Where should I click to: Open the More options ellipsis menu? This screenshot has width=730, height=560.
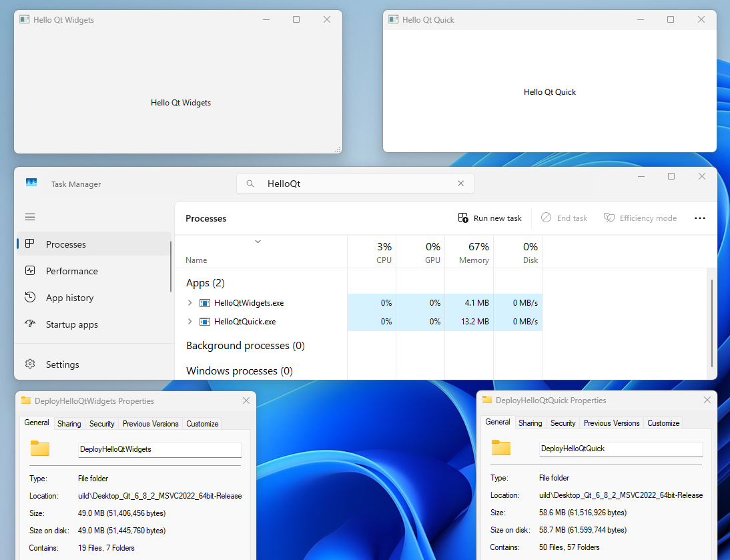click(x=699, y=218)
